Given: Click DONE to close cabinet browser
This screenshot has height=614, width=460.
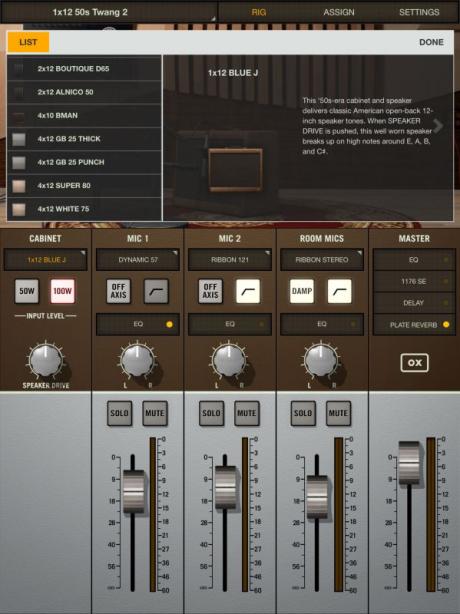Looking at the screenshot, I should pyautogui.click(x=431, y=42).
